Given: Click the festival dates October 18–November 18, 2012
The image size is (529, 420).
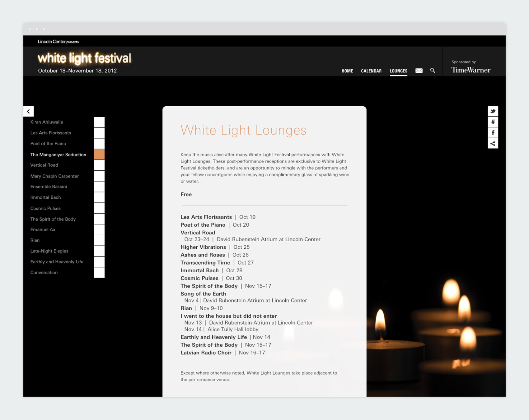Looking at the screenshot, I should (x=77, y=71).
